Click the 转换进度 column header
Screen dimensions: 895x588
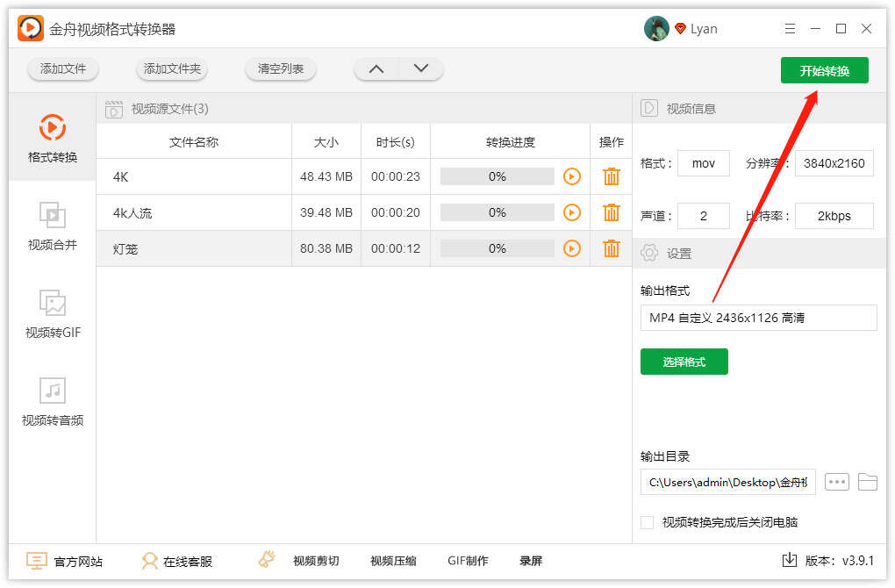pyautogui.click(x=510, y=141)
